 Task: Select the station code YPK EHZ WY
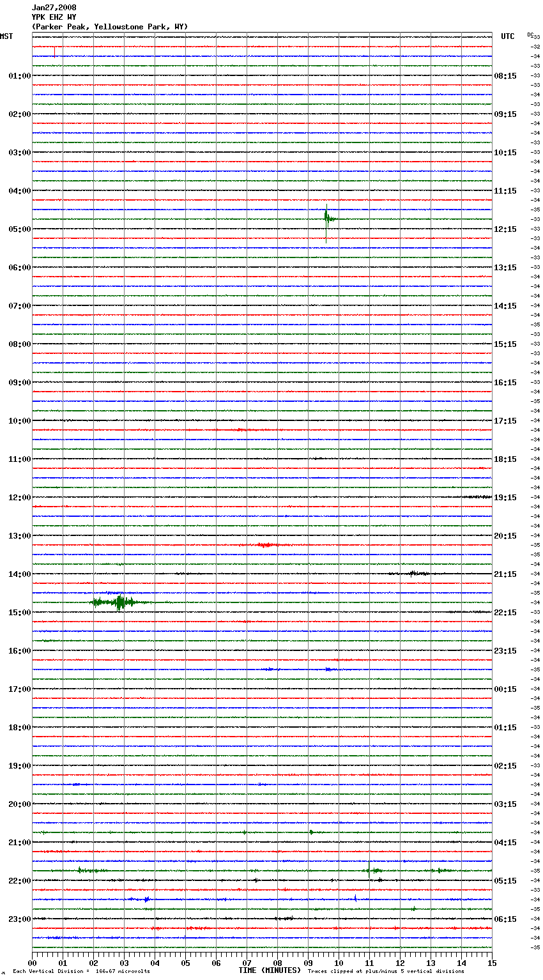54,17
